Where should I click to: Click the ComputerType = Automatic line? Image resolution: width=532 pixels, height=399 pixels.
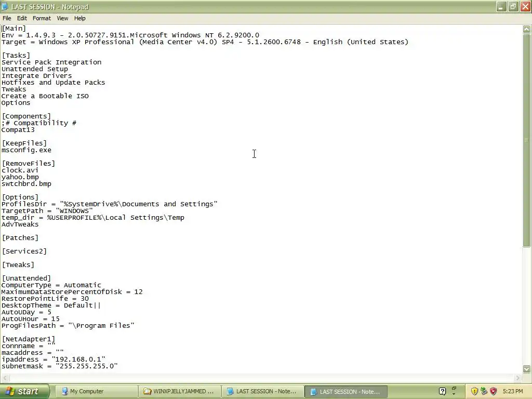pyautogui.click(x=51, y=285)
